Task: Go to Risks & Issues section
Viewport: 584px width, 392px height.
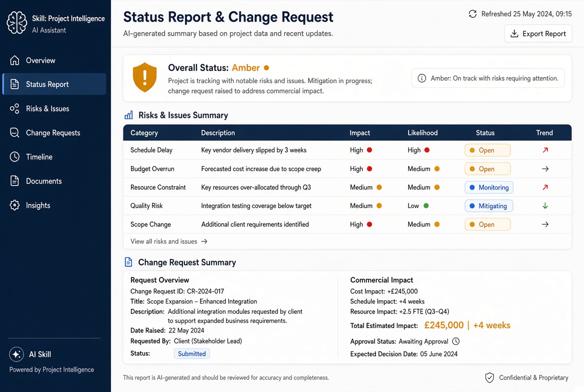Action: click(x=54, y=108)
